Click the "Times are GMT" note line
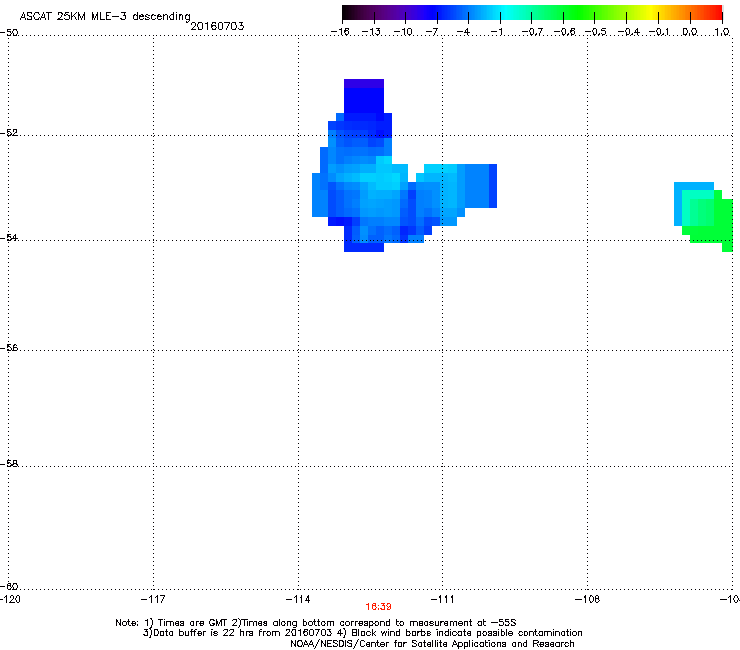 (315, 623)
